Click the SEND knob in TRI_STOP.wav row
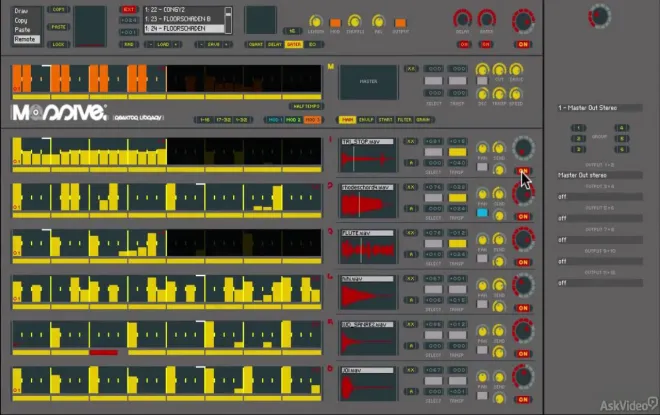The width and height of the screenshot is (660, 415). tap(499, 148)
